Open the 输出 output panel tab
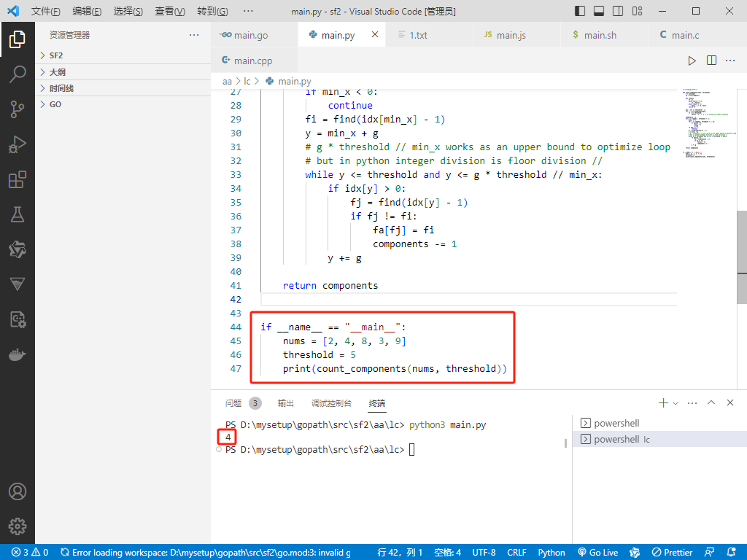747x560 pixels. [286, 403]
